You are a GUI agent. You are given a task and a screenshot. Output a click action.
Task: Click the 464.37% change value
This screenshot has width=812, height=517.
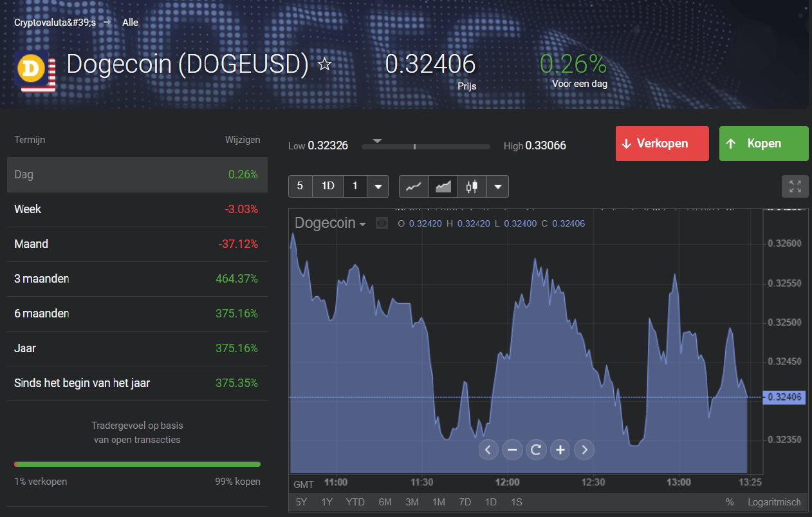(x=237, y=279)
